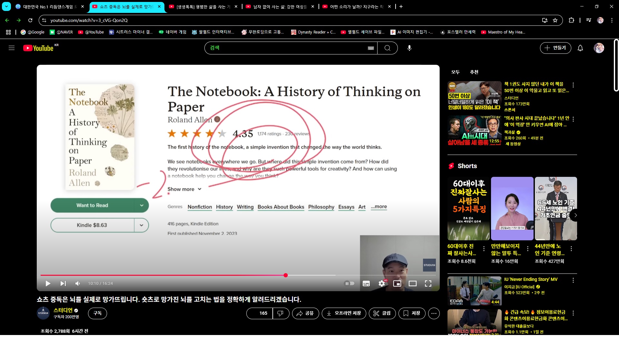Skip to next video icon

coord(63,283)
